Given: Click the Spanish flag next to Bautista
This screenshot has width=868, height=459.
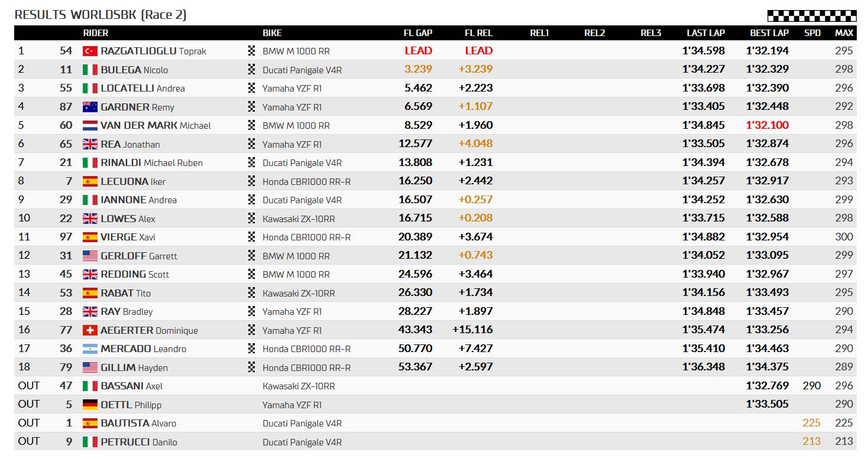Looking at the screenshot, I should click(x=90, y=423).
